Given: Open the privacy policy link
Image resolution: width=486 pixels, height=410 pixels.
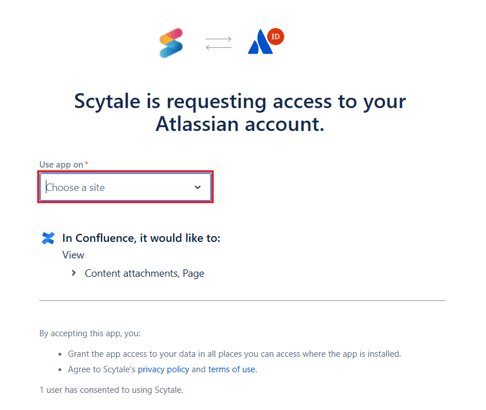Looking at the screenshot, I should coord(163,369).
